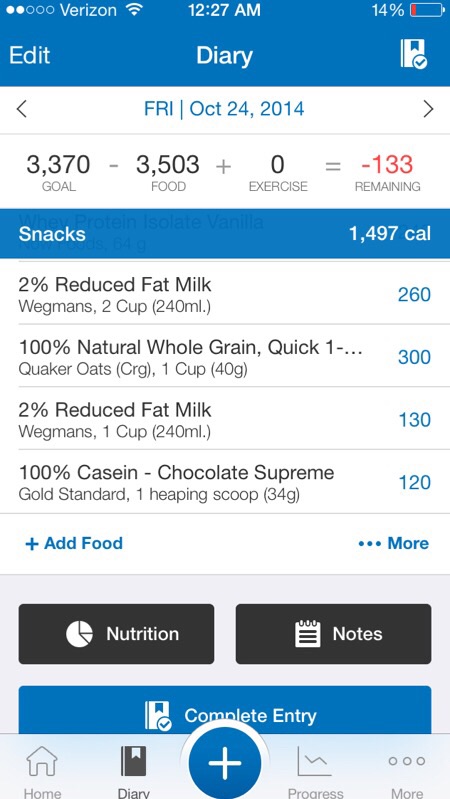The image size is (450, 799).
Task: Tap the complete diary bookmark icon in header
Action: (x=413, y=54)
